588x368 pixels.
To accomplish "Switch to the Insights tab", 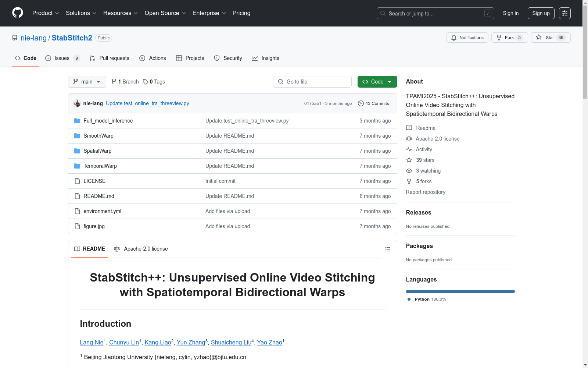I will click(265, 58).
